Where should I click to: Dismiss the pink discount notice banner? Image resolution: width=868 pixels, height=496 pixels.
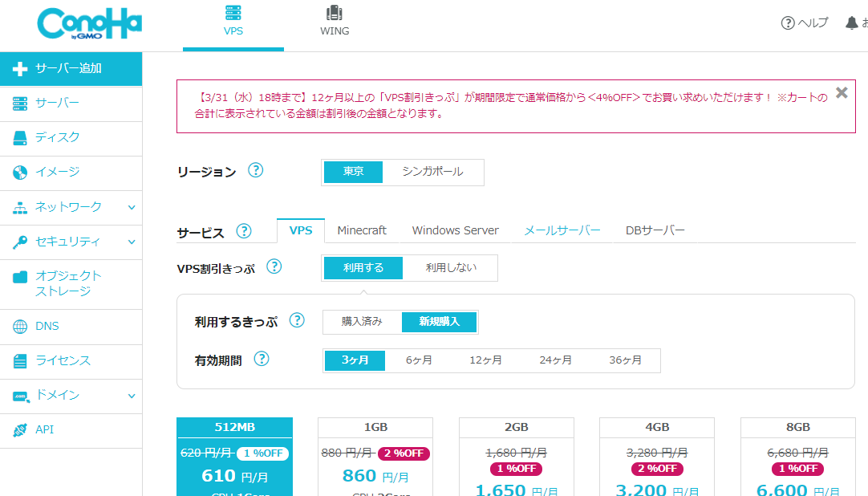point(842,92)
